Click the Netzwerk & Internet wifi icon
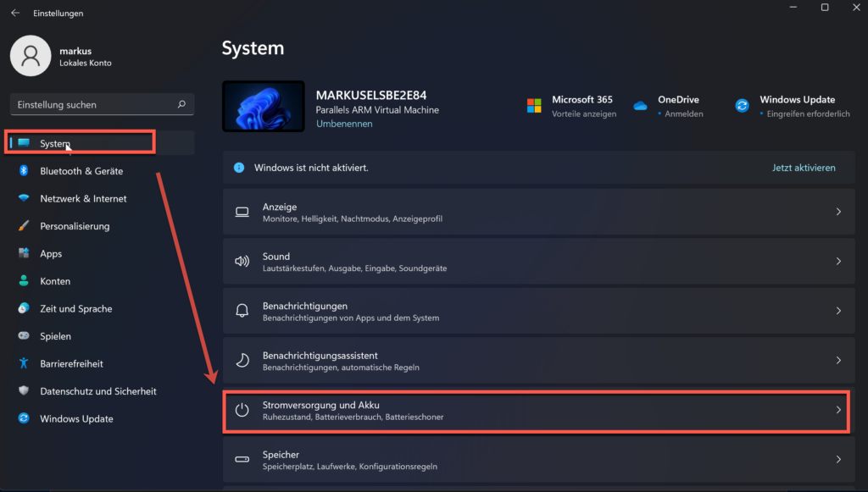The image size is (868, 492). click(24, 198)
